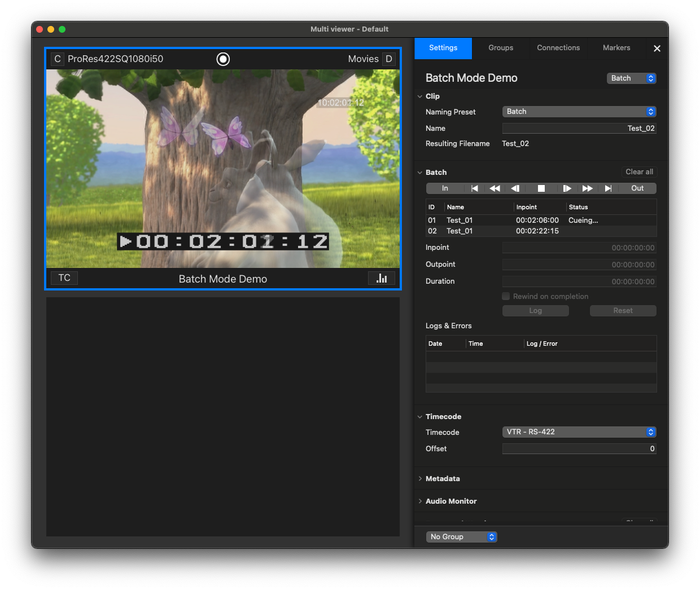
Task: Select the empty second viewer pane
Action: click(223, 417)
